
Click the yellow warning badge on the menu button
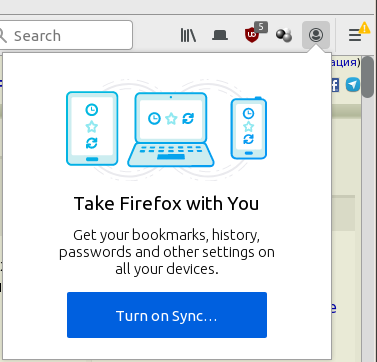tap(364, 28)
